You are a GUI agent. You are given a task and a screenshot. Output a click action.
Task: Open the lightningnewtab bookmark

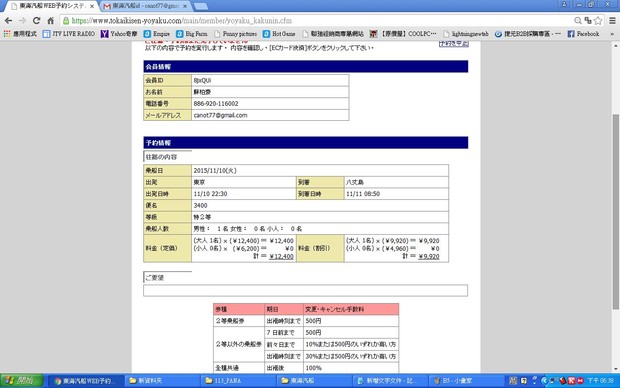(x=466, y=34)
